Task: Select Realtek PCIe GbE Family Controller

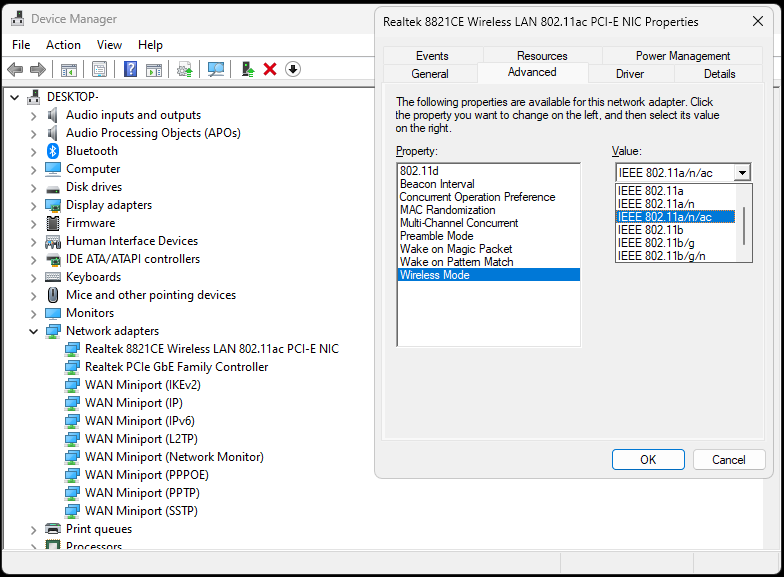Action: click(176, 366)
